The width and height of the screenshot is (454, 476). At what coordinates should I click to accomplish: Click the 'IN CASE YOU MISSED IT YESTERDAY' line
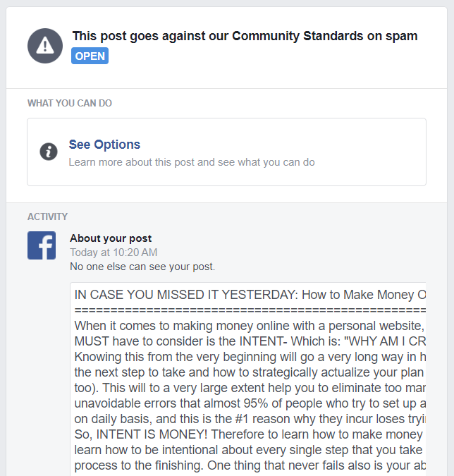click(x=250, y=295)
